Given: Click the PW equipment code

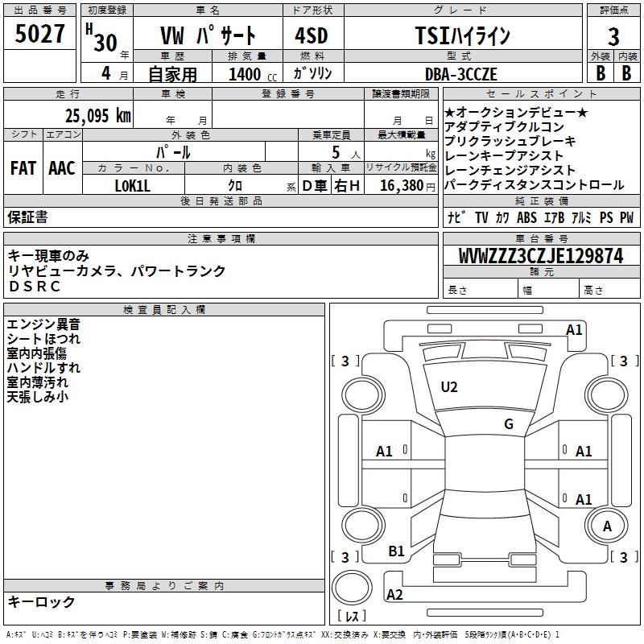Looking at the screenshot, I should tap(627, 217).
